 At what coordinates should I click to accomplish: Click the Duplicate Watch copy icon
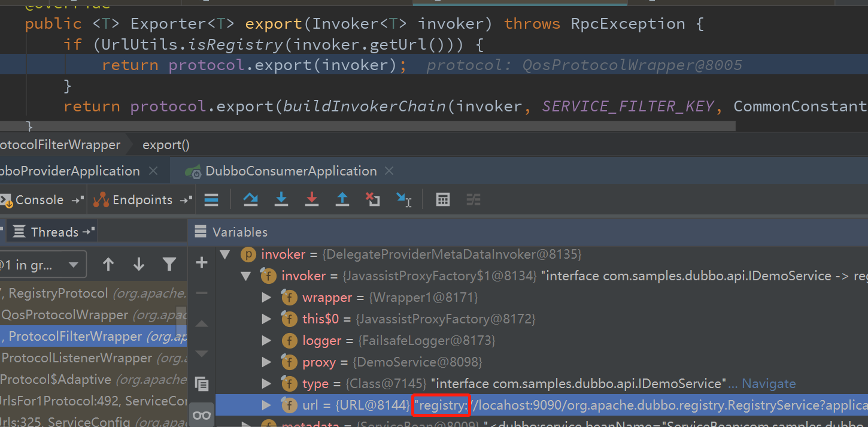tap(202, 384)
